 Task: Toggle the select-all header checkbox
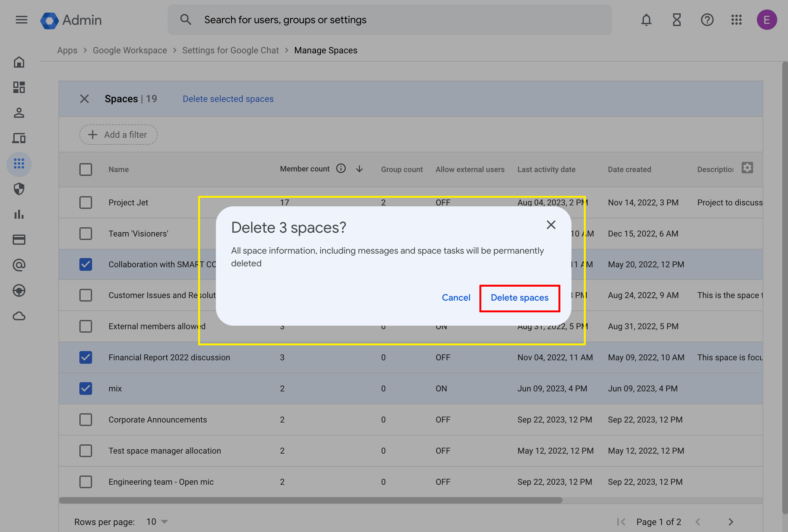pos(85,170)
